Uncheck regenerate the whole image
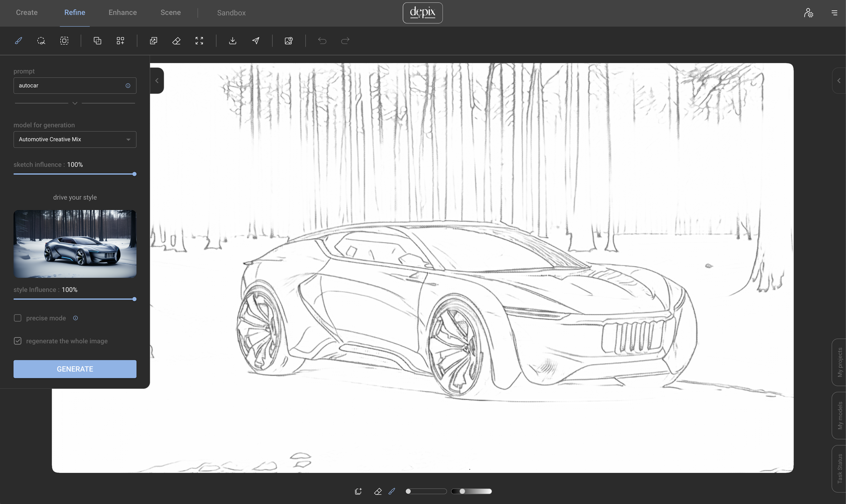Screen dimensions: 846x504 (18, 341)
